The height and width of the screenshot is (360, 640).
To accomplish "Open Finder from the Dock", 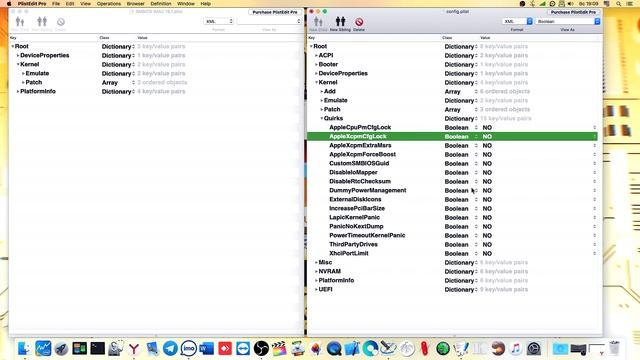I will tap(24, 348).
